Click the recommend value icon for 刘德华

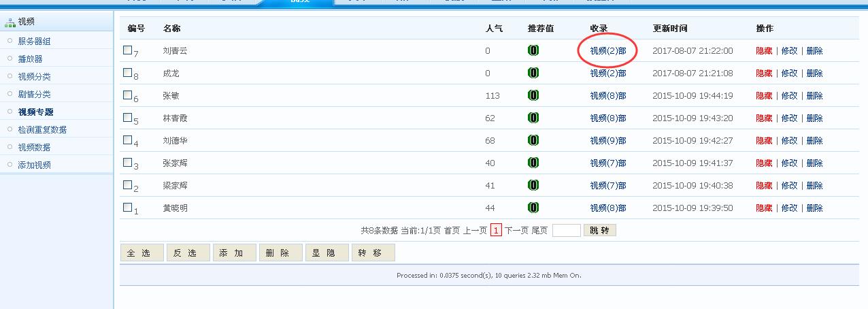[533, 140]
